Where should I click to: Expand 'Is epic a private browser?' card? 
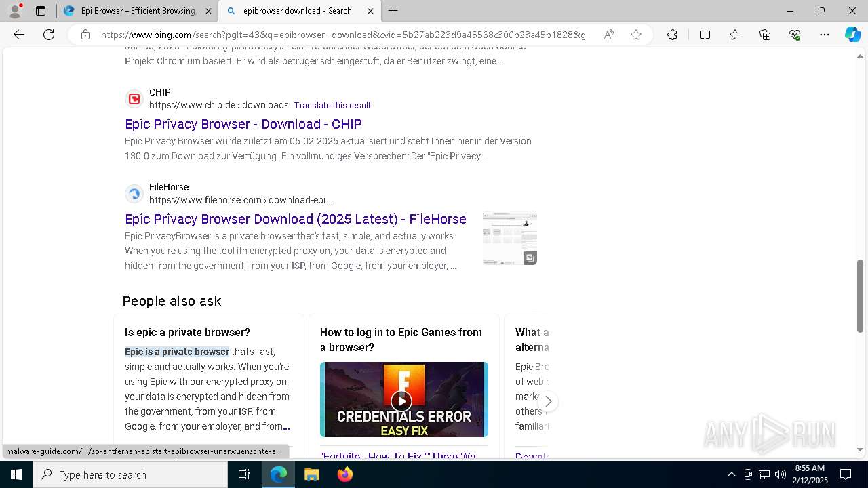[187, 332]
